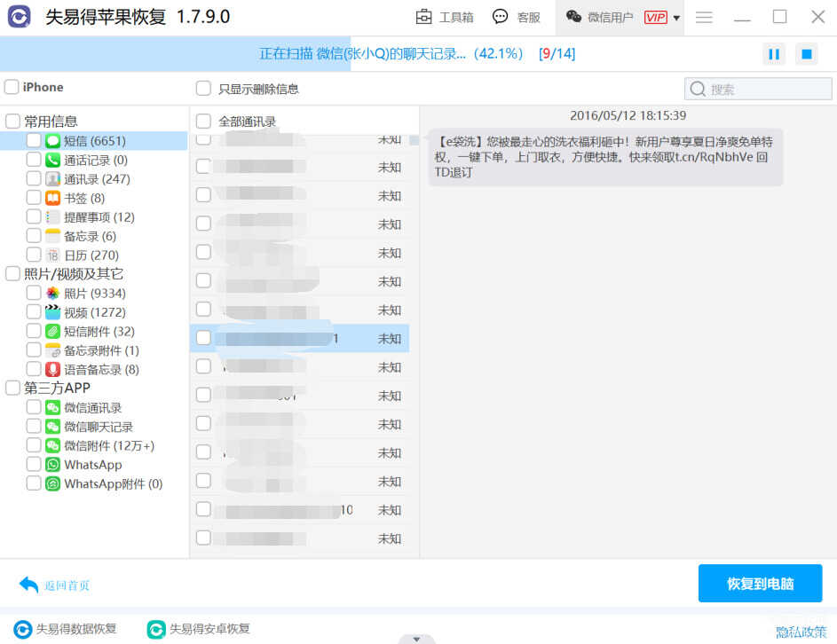The image size is (837, 644).
Task: Tick the 书签 (8) checkbox
Action: pyautogui.click(x=34, y=198)
